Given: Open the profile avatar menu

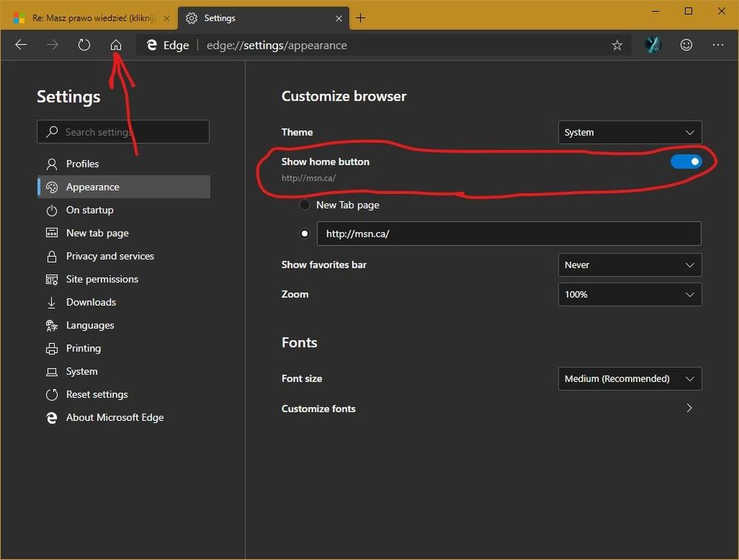Looking at the screenshot, I should (x=652, y=45).
